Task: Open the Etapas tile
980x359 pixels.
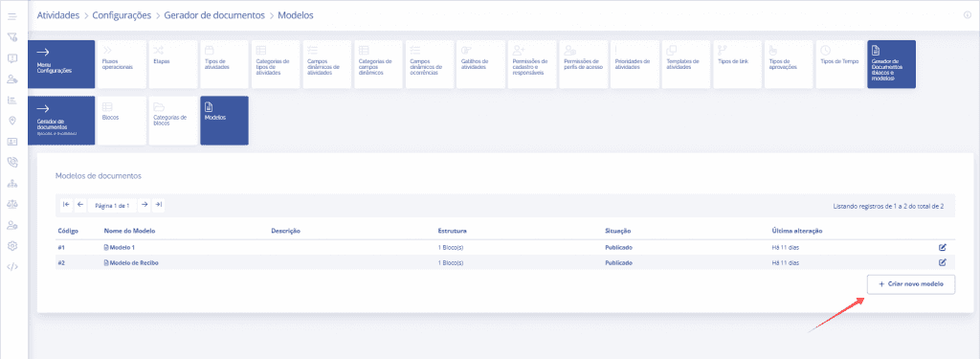Action: pyautogui.click(x=173, y=64)
